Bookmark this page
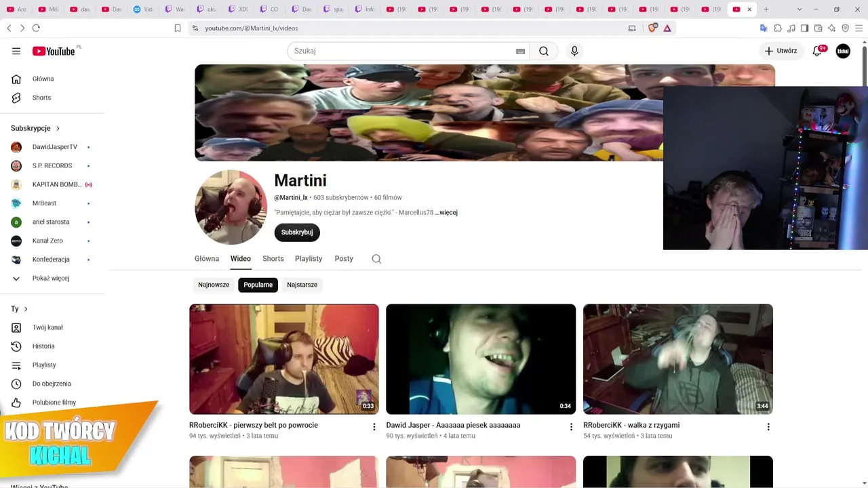Viewport: 868px width, 488px height. tap(178, 28)
